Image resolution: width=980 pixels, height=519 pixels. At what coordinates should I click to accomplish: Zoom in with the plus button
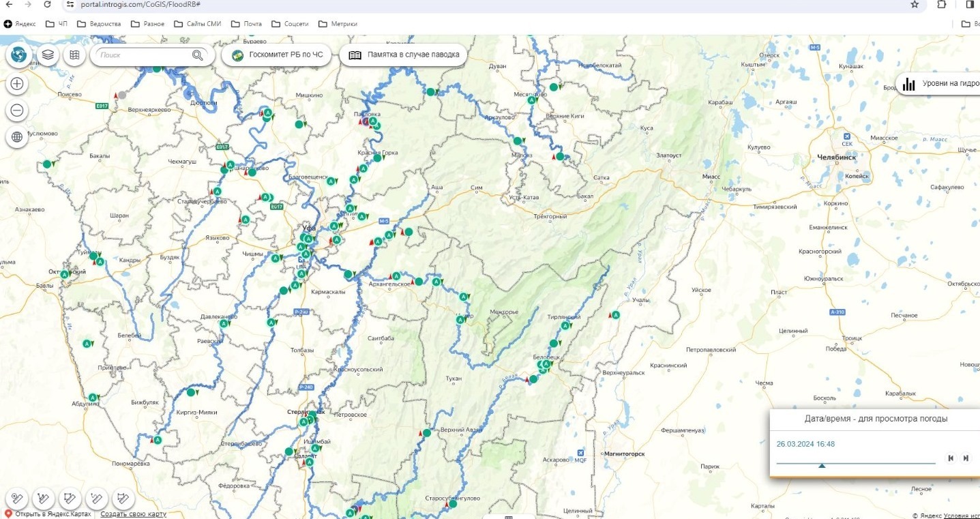tap(17, 85)
